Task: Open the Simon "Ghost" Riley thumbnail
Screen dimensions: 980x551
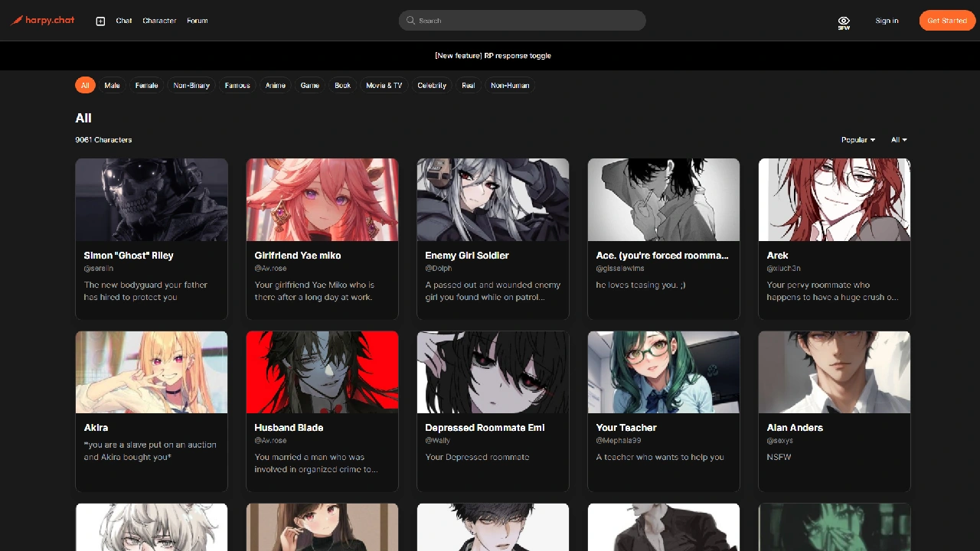Action: [152, 200]
